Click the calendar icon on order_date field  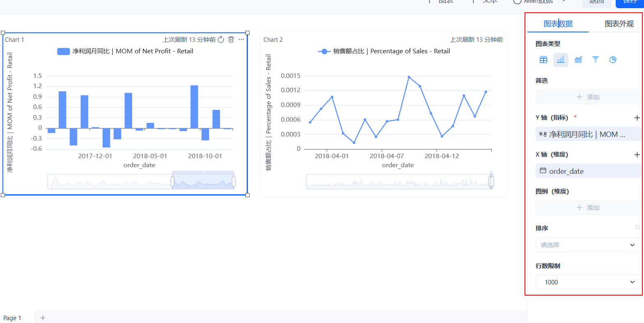coord(543,171)
